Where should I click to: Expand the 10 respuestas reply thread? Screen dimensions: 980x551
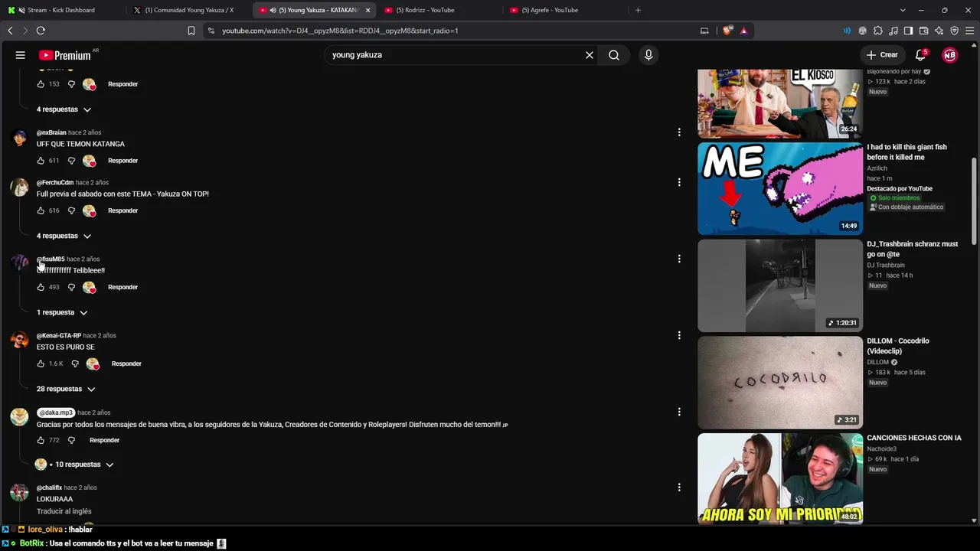click(x=75, y=465)
